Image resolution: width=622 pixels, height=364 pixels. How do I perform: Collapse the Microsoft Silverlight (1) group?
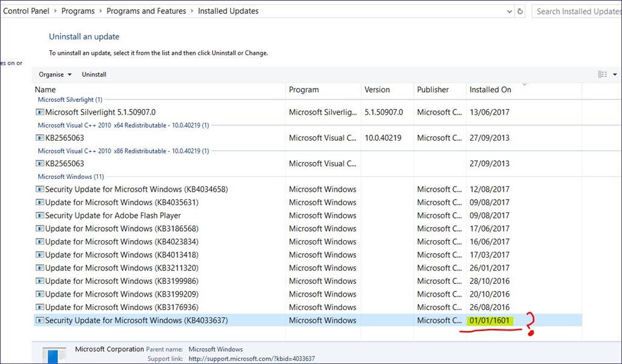click(x=70, y=99)
